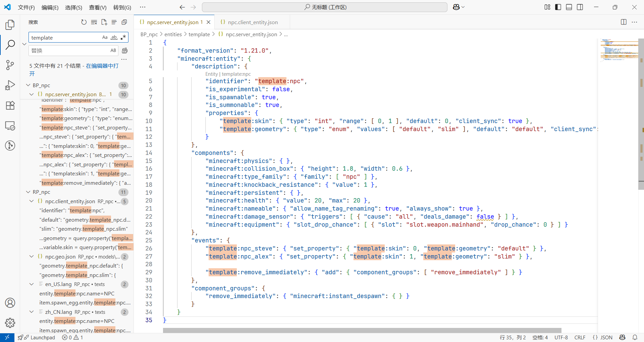644x342 pixels.
Task: Collapse the RP_npc results folder
Action: click(x=28, y=192)
